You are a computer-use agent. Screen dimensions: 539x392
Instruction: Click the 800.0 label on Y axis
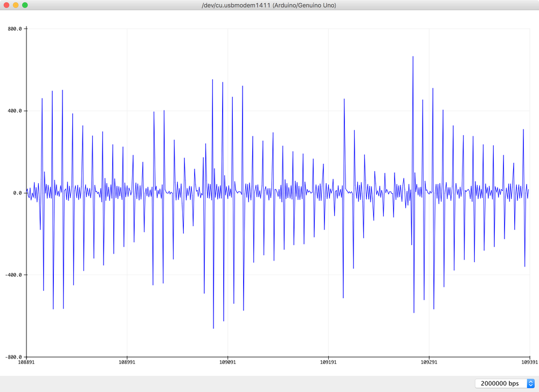[13, 29]
